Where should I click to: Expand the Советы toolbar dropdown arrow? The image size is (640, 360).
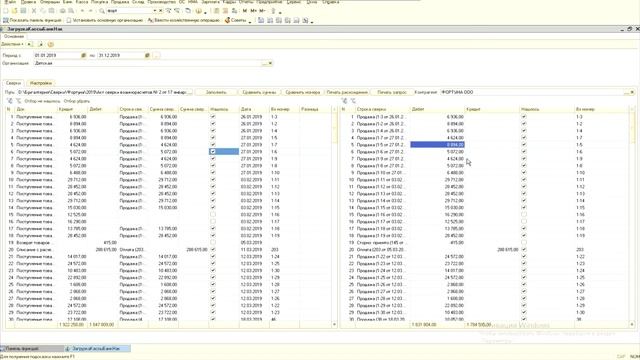click(250, 21)
